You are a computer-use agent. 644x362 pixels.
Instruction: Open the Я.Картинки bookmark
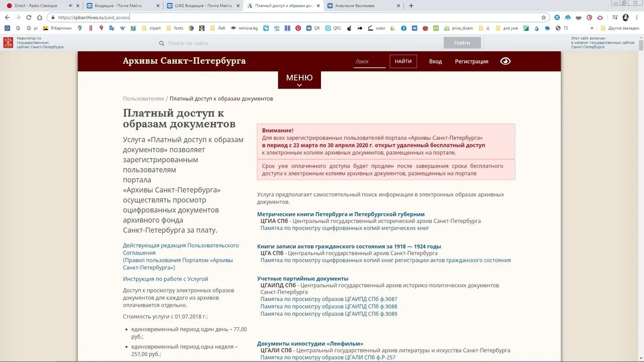pos(57,28)
